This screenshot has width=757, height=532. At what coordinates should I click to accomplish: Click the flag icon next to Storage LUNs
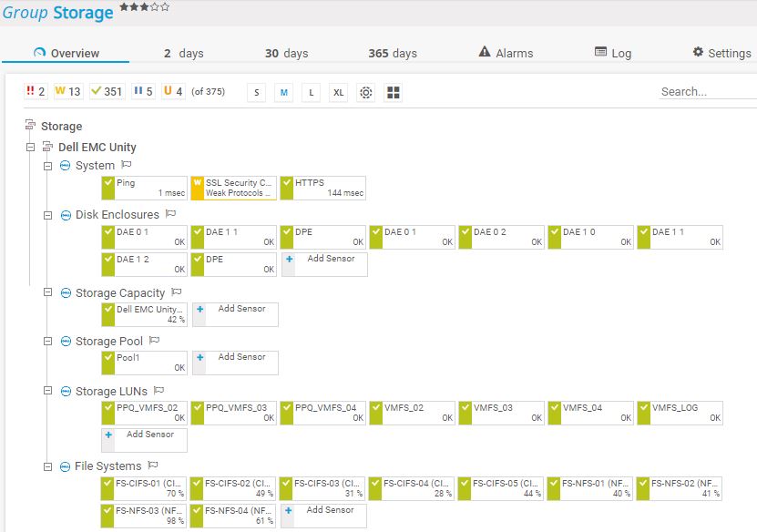[159, 390]
